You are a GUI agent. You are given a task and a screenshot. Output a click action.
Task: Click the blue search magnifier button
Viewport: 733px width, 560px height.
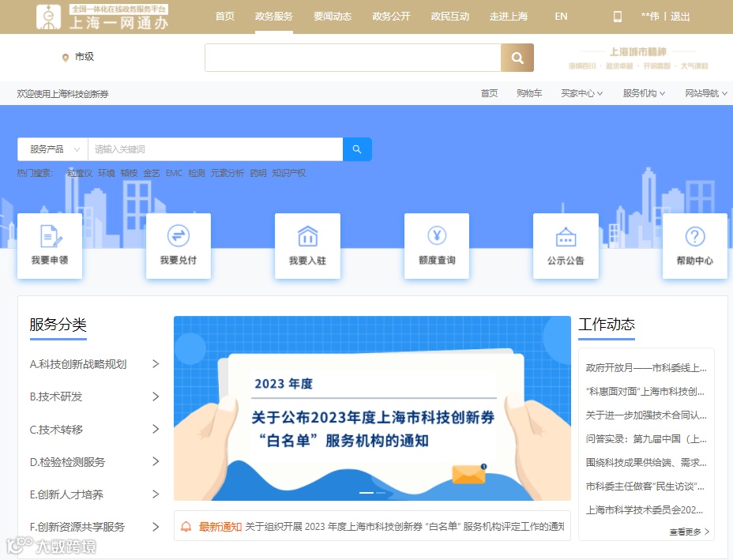357,149
